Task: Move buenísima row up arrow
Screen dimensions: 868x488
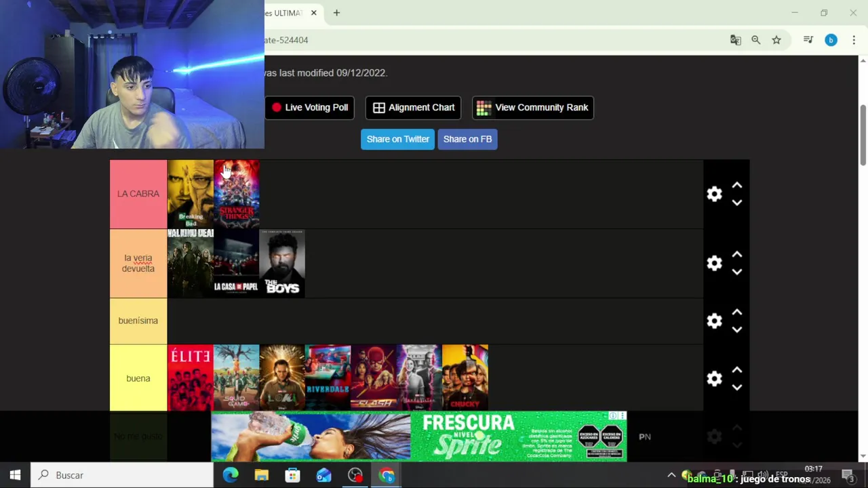Action: click(737, 312)
